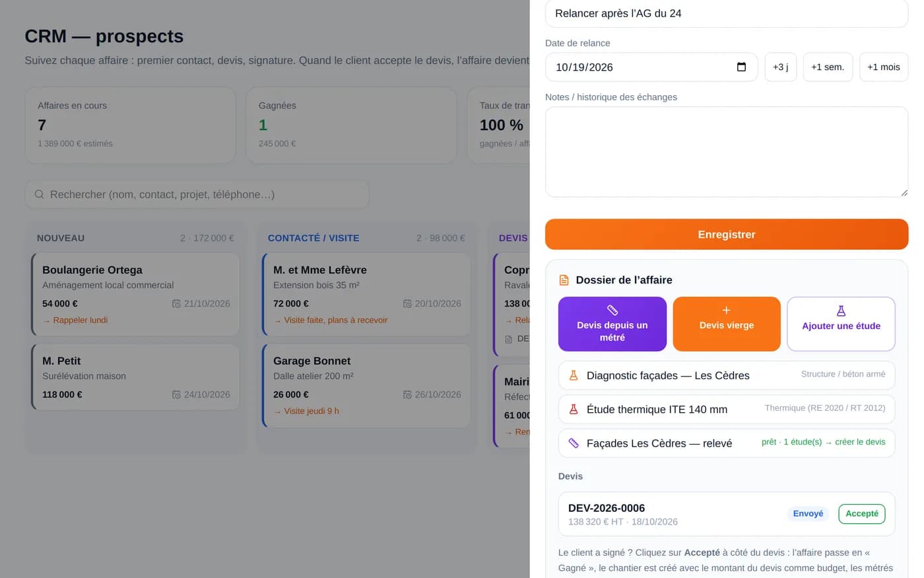Click the flask icon beside Étude thermique ITE

pyautogui.click(x=574, y=410)
